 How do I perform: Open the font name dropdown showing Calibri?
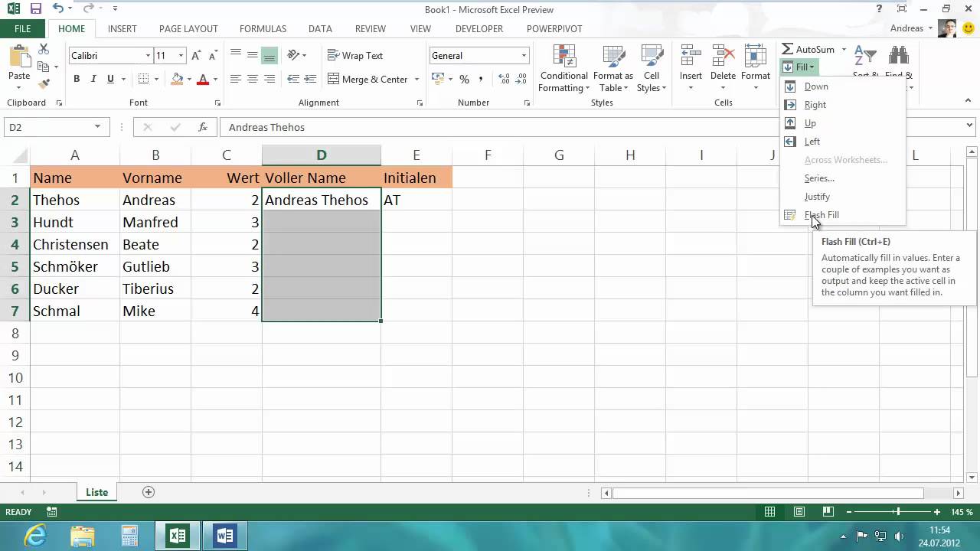pyautogui.click(x=148, y=56)
